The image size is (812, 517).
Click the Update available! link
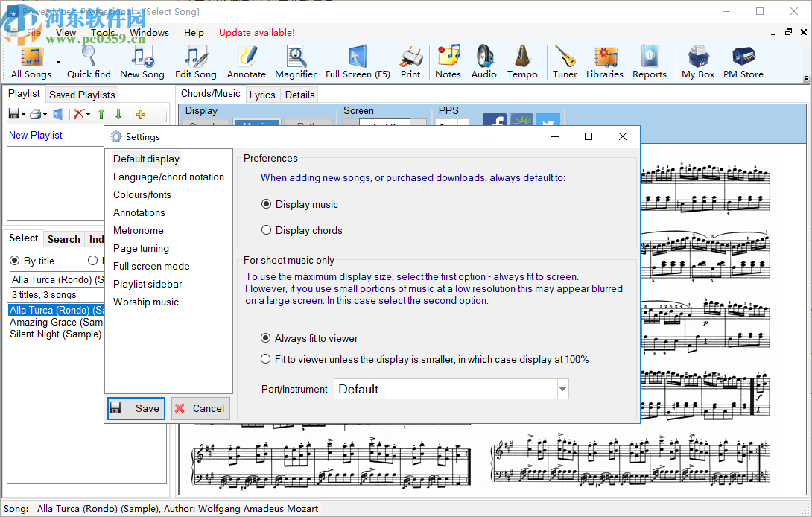(x=257, y=32)
